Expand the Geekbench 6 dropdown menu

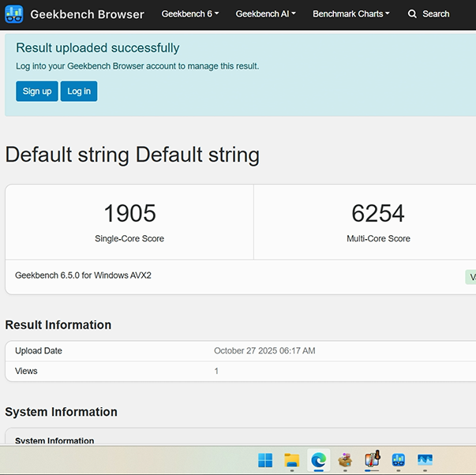pyautogui.click(x=190, y=14)
